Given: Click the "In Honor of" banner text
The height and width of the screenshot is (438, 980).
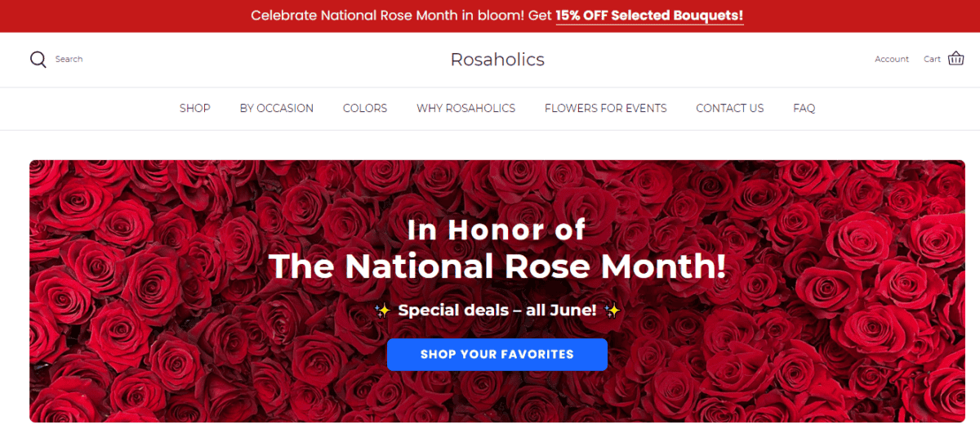Looking at the screenshot, I should click(x=497, y=230).
